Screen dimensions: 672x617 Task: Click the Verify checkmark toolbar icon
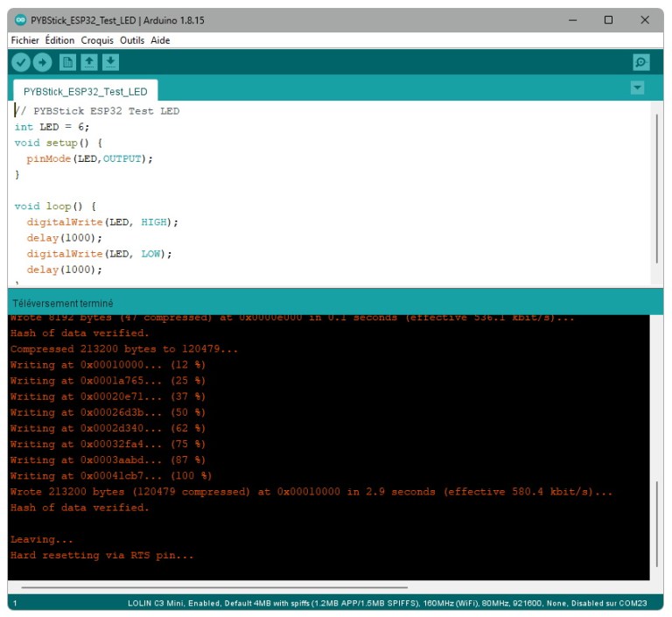pos(20,62)
